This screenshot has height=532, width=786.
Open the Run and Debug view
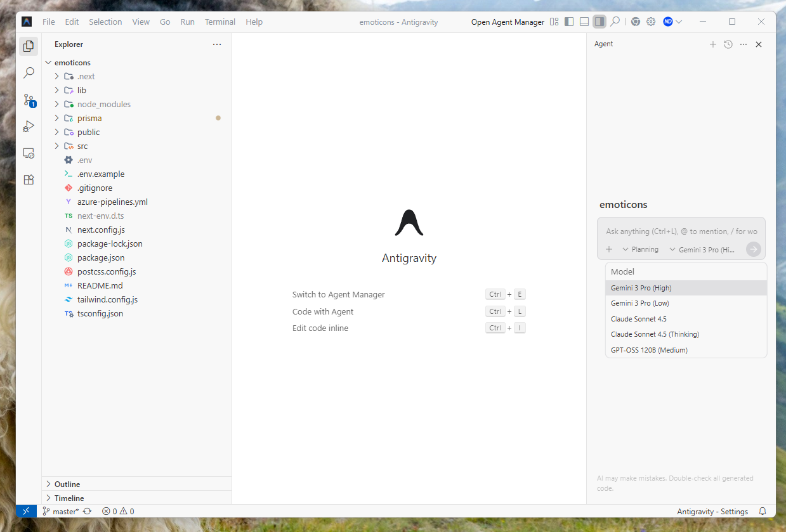(x=29, y=126)
